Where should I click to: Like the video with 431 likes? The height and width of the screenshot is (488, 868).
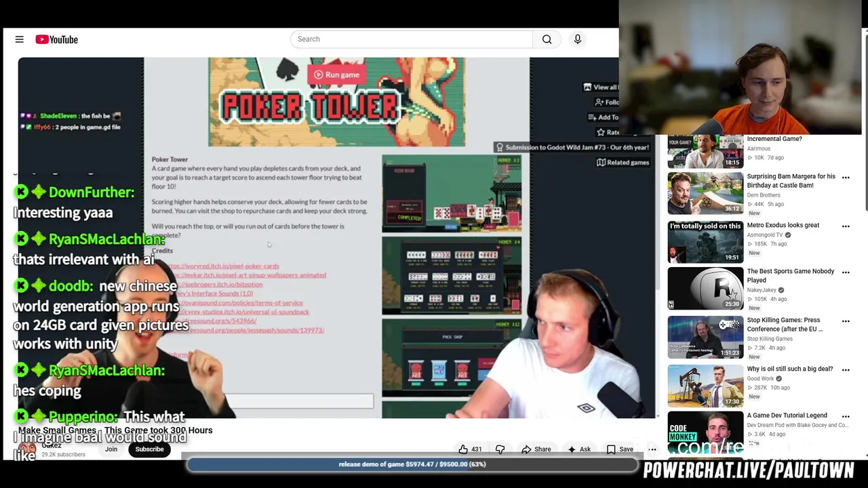pyautogui.click(x=469, y=449)
